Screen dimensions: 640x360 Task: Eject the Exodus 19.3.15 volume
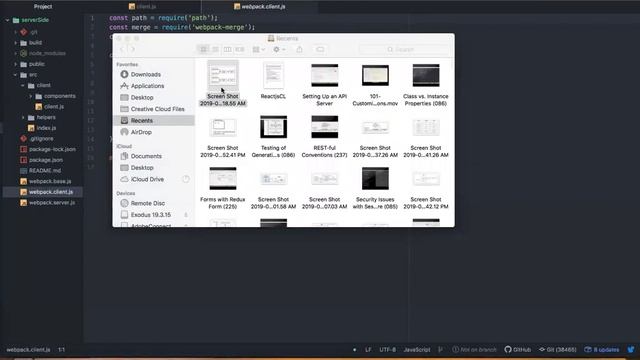tap(186, 215)
